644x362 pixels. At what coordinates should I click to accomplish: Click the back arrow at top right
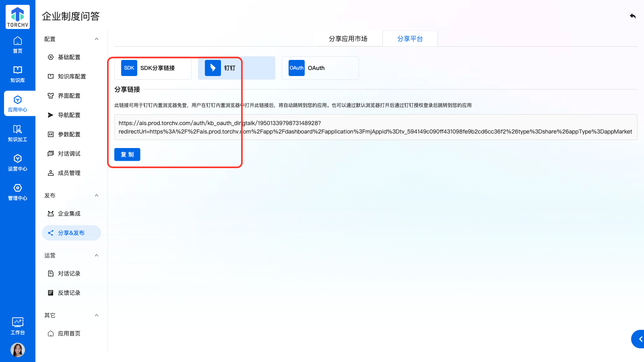pyautogui.click(x=633, y=16)
